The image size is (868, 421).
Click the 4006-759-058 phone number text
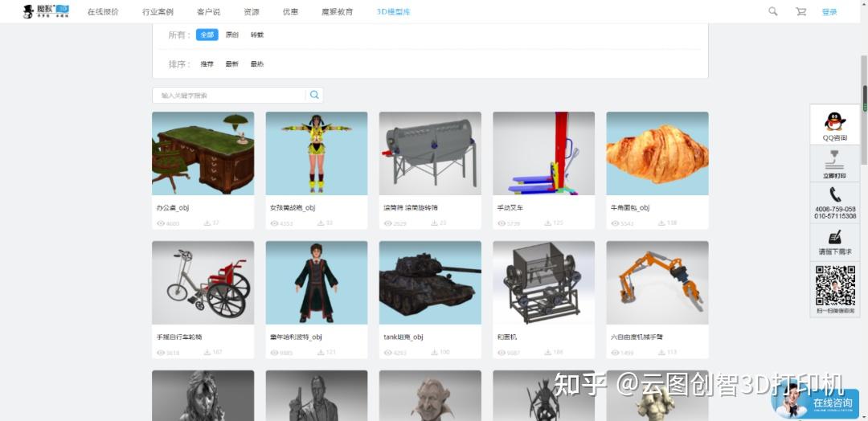coord(835,209)
